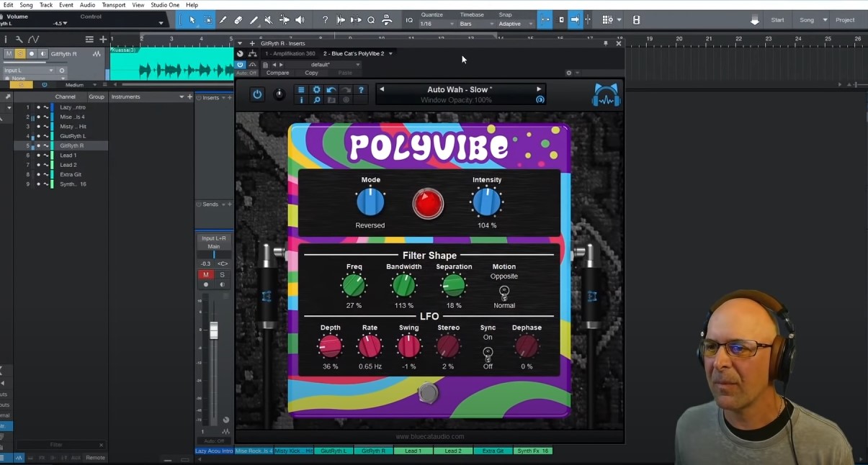Viewport: 868px width, 465px height.
Task: Open the Song menu
Action: (26, 5)
